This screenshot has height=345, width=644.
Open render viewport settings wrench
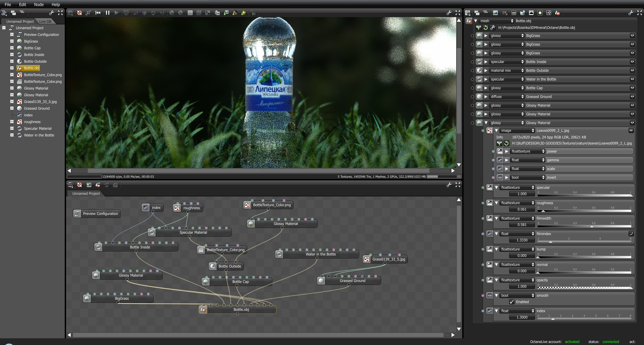click(449, 13)
